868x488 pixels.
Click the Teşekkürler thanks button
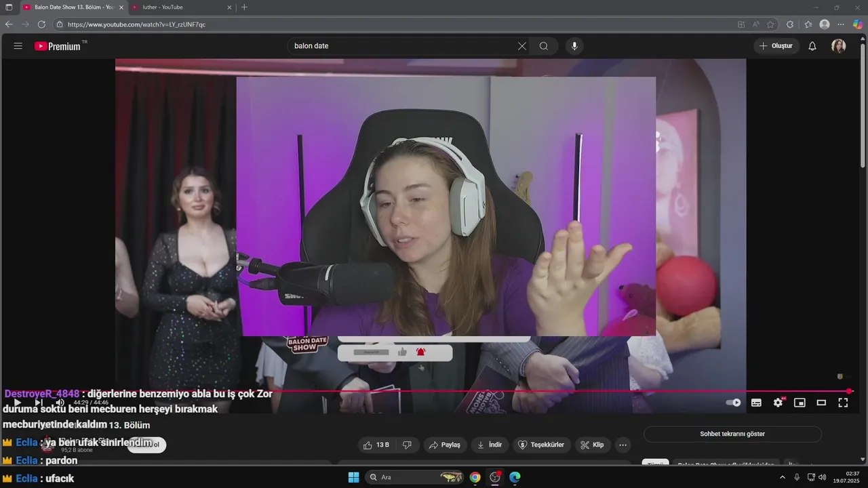[x=541, y=445]
